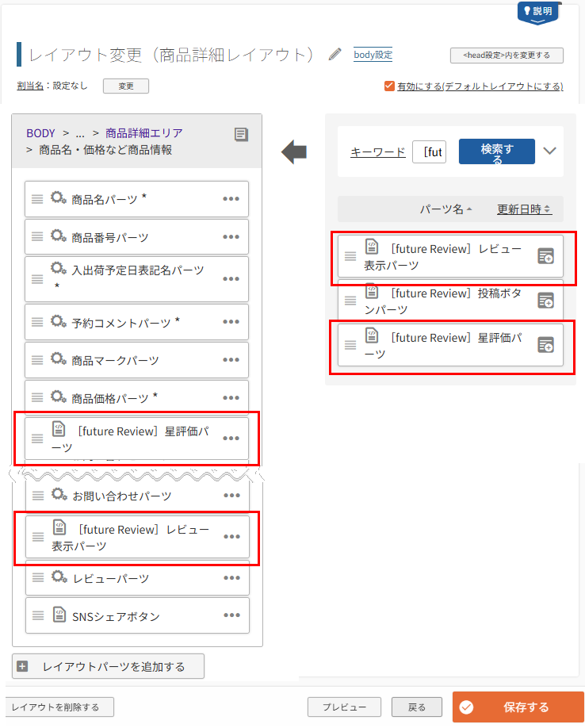
Task: Click drag handle of 商品マークパーツ
Action: click(37, 360)
